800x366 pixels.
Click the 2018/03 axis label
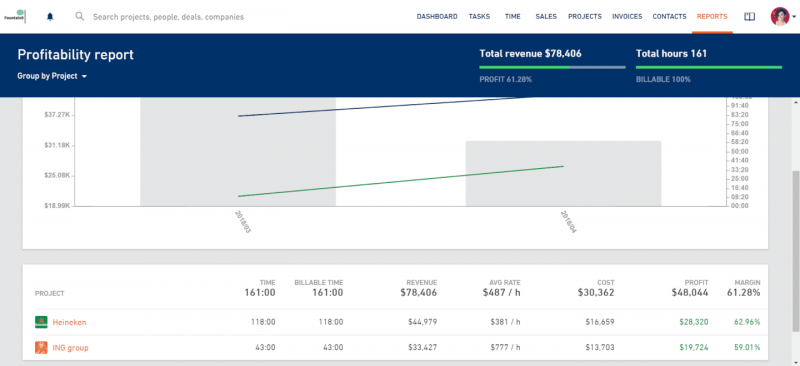243,222
